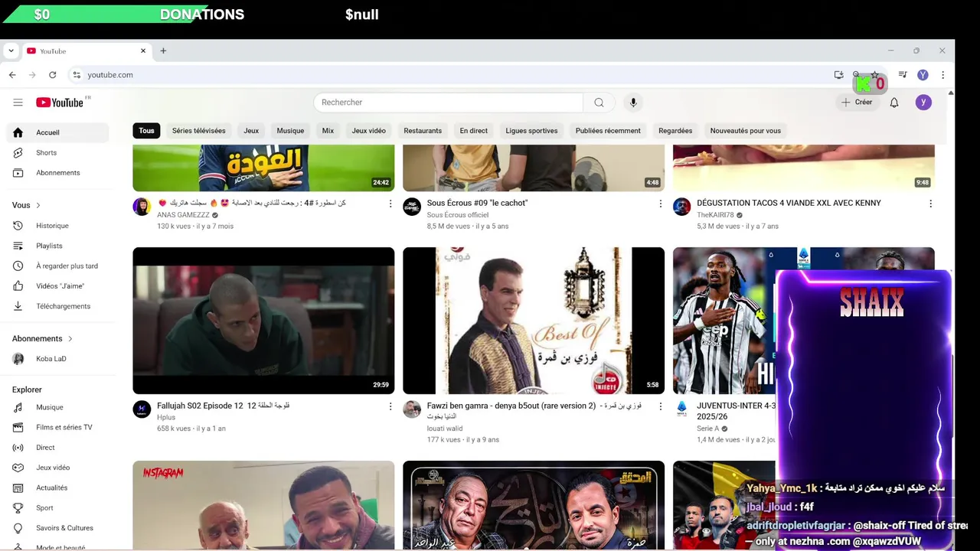The height and width of the screenshot is (551, 980).
Task: Open Accueil in the sidebar
Action: [58, 132]
